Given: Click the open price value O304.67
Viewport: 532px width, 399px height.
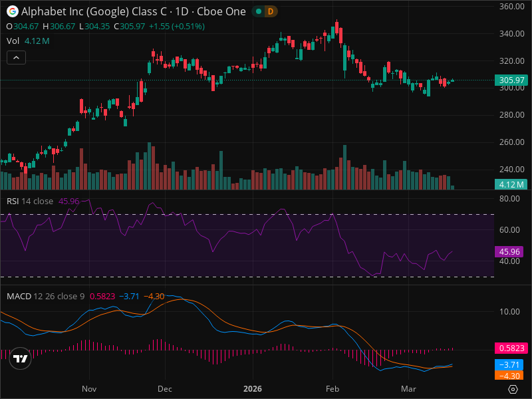Looking at the screenshot, I should click(23, 27).
